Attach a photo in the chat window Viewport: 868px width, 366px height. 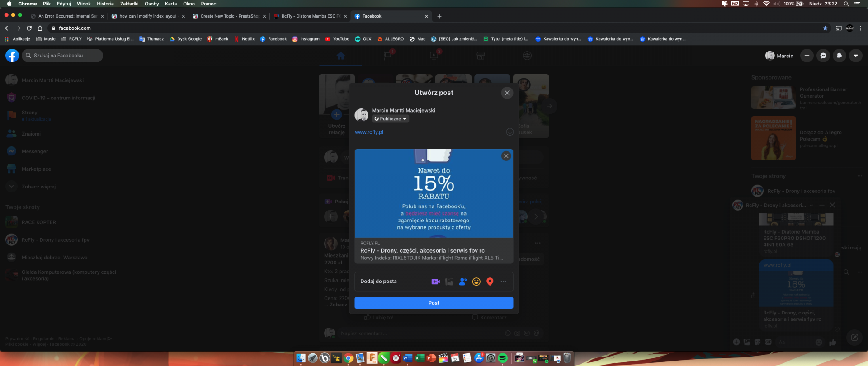(x=747, y=342)
